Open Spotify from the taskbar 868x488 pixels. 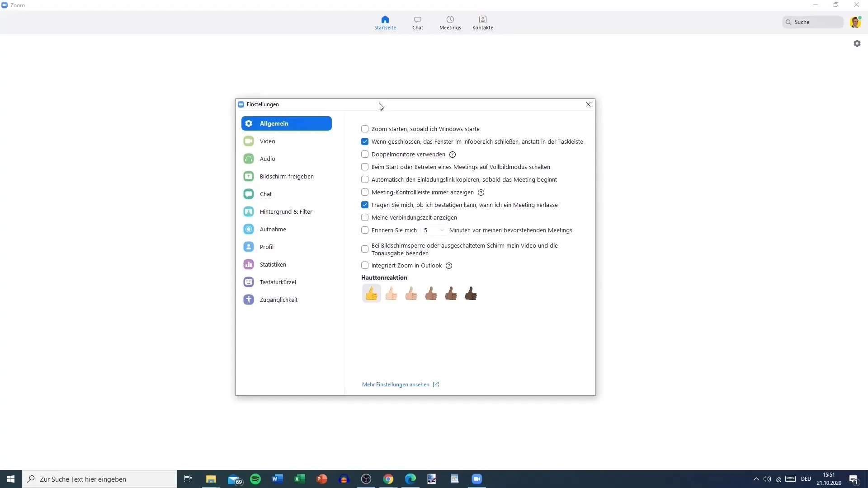pos(255,479)
